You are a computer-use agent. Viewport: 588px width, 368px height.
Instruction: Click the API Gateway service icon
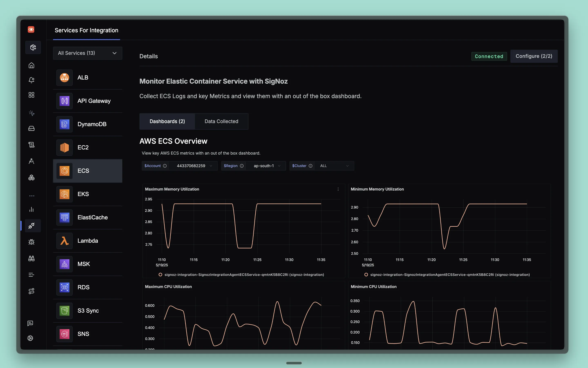64,101
